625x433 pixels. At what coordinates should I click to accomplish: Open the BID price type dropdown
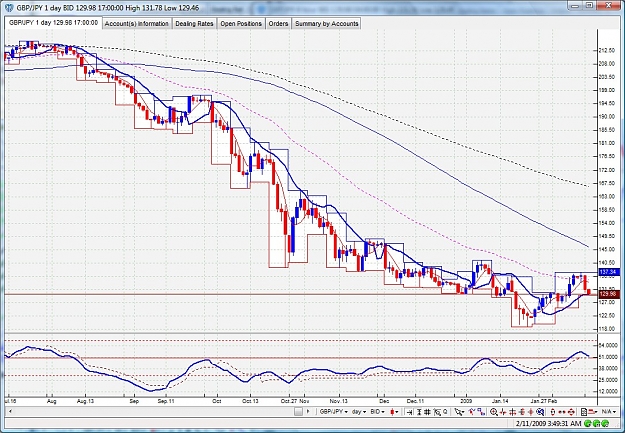377,412
